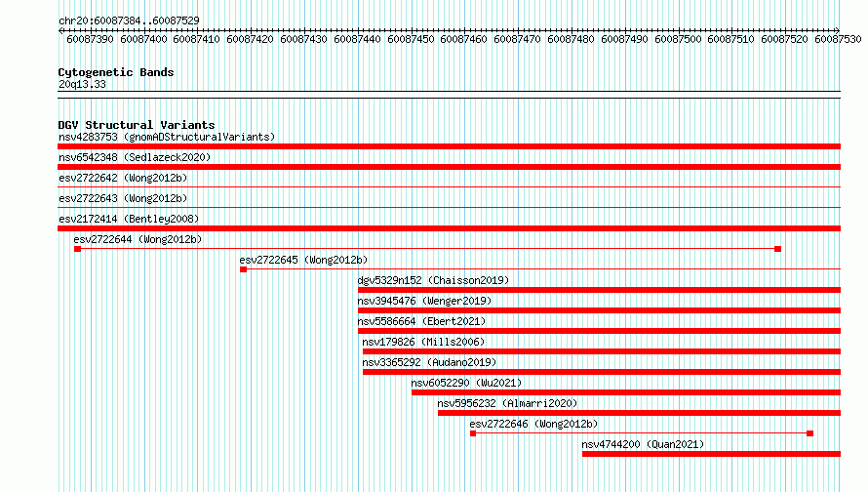Viewport: 868px width, 492px height.
Task: Click the Cytogenetic Bands track title
Action: 116,72
